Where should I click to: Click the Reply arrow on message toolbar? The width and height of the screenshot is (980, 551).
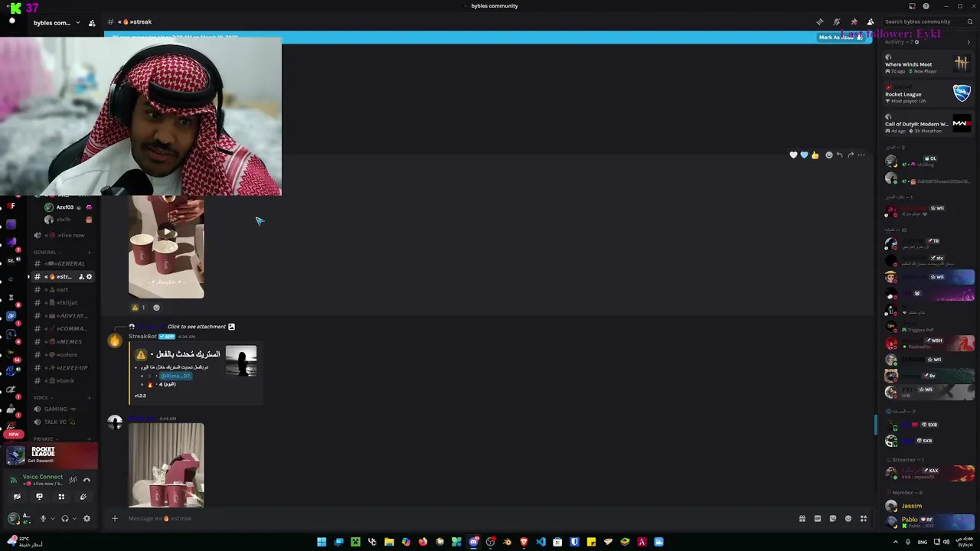click(839, 155)
